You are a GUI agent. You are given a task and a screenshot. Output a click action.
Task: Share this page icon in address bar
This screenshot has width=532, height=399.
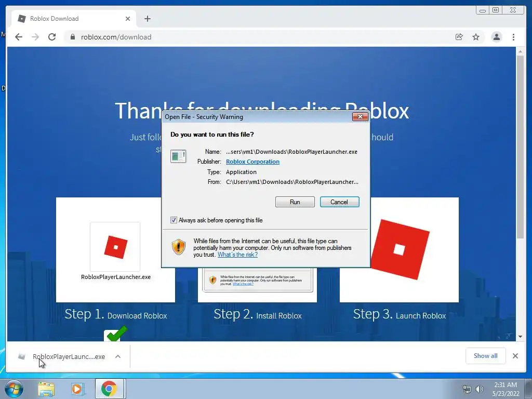pyautogui.click(x=459, y=37)
